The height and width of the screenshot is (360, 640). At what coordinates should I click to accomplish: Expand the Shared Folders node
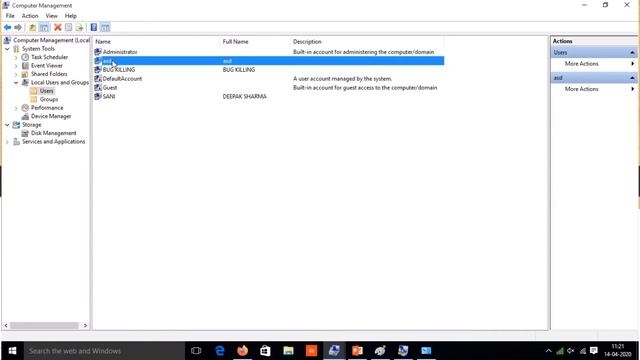click(16, 74)
